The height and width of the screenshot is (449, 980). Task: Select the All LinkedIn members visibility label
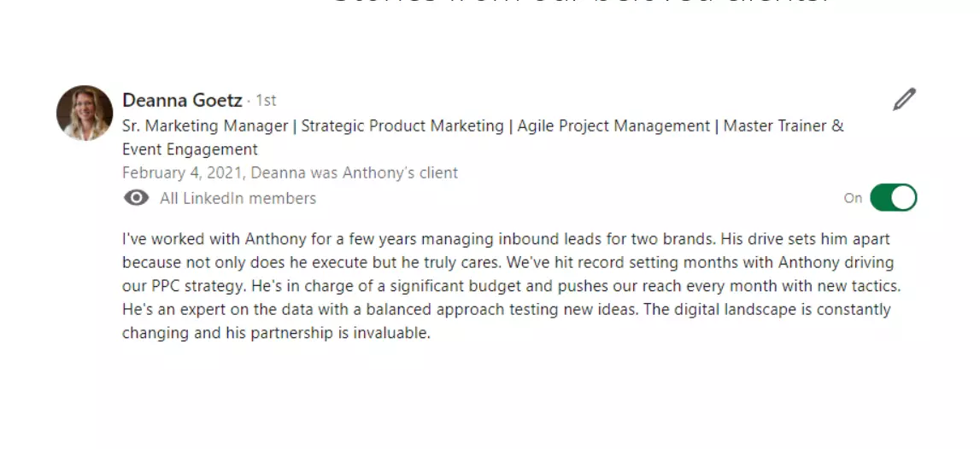(x=238, y=198)
